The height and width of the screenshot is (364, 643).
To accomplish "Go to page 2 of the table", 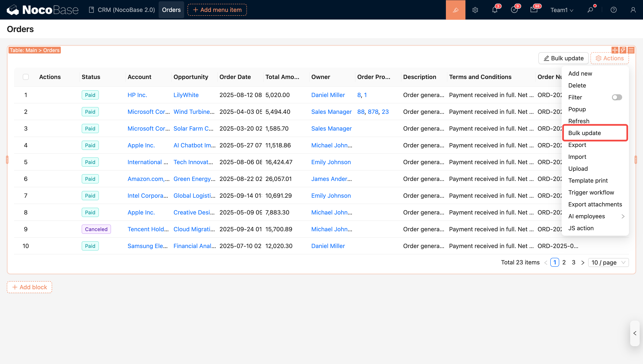I will (x=564, y=262).
